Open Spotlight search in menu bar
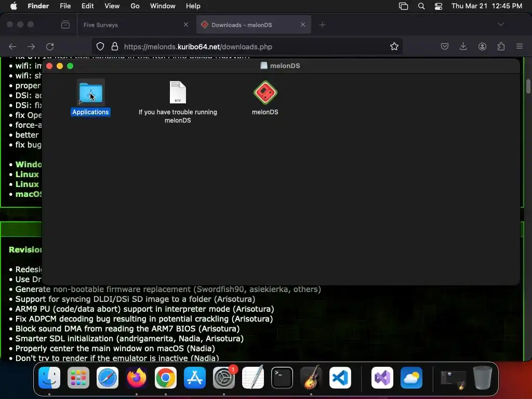Viewport: 532px width, 399px height. pos(421,6)
